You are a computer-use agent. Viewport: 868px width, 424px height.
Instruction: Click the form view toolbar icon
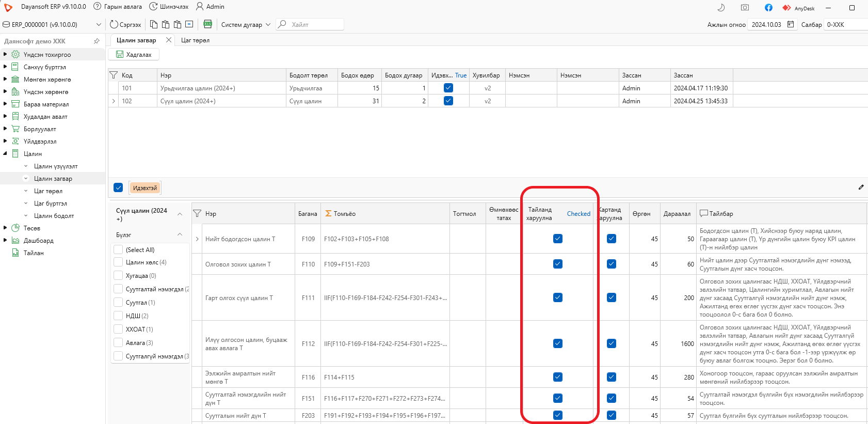(189, 24)
